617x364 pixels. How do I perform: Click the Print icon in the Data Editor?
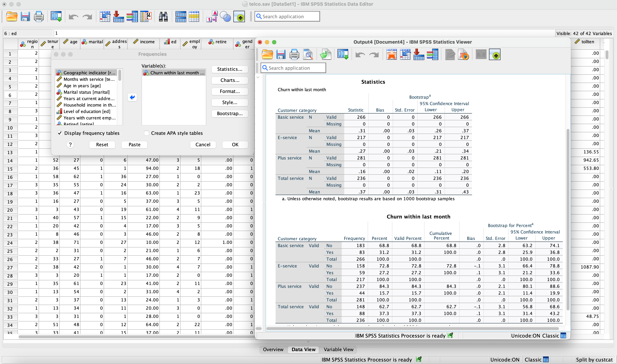coord(39,16)
